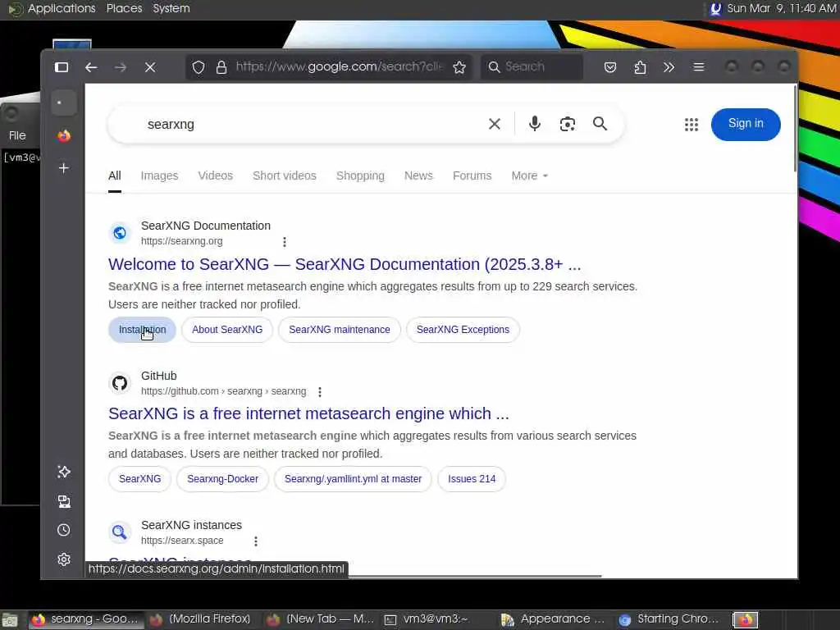Sign in to Google
Image resolution: width=840 pixels, height=630 pixels.
[x=746, y=125]
